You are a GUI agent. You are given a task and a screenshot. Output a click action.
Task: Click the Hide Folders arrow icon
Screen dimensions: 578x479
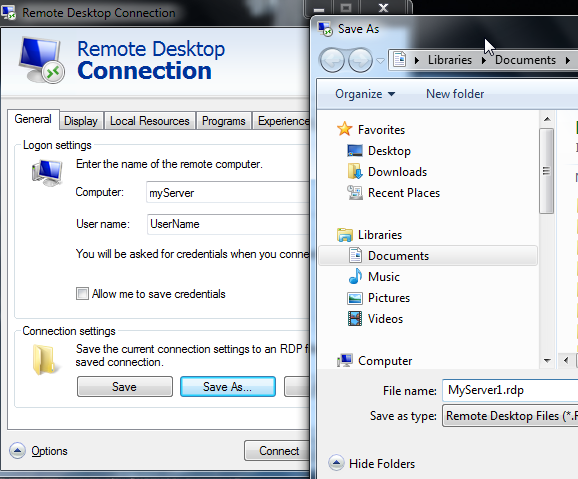point(336,463)
